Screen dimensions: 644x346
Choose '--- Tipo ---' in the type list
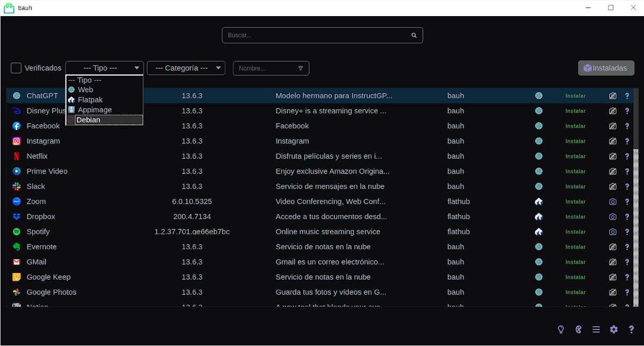tap(105, 80)
